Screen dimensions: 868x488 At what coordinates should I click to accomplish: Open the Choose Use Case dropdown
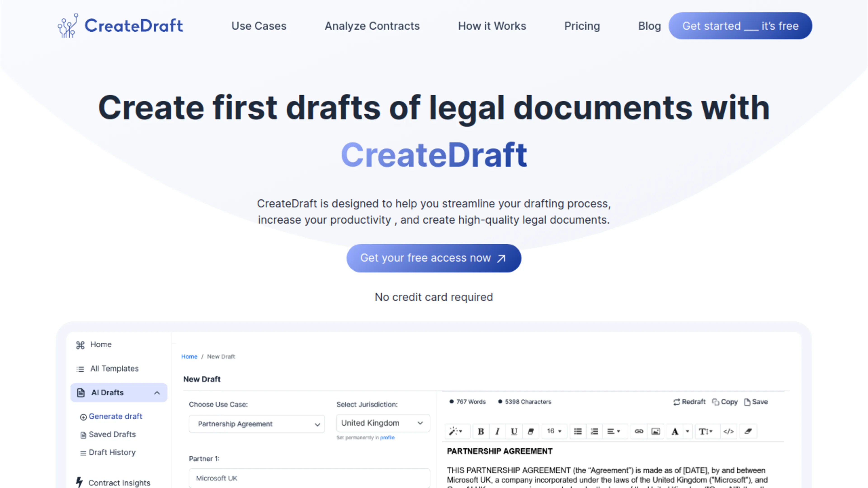point(257,424)
